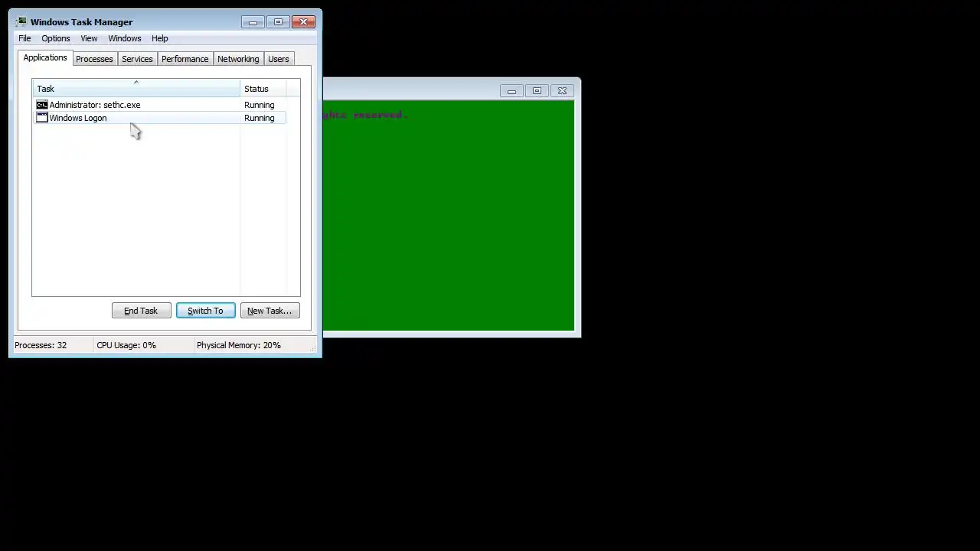Image resolution: width=980 pixels, height=551 pixels.
Task: Click Running status of sethc.exe
Action: click(259, 105)
